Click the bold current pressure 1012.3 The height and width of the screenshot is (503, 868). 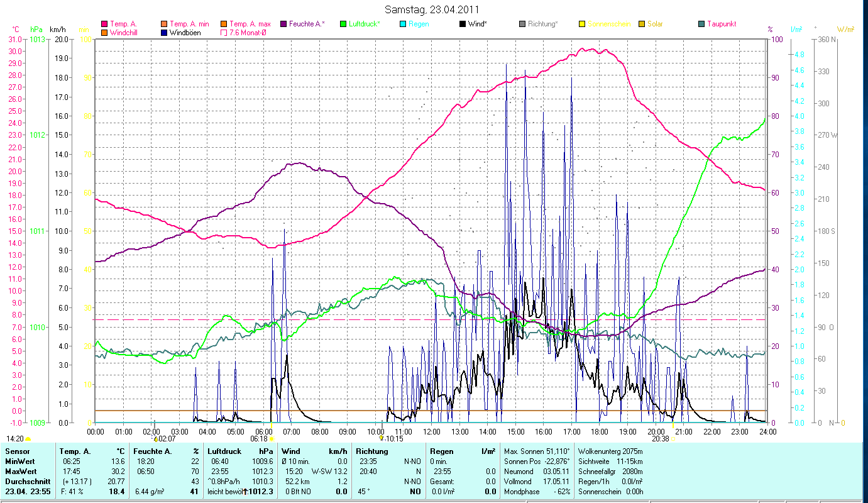(261, 492)
